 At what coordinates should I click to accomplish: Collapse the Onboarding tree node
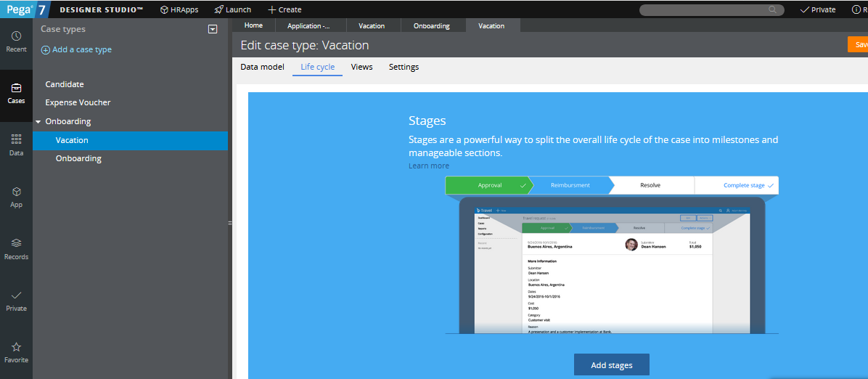38,122
